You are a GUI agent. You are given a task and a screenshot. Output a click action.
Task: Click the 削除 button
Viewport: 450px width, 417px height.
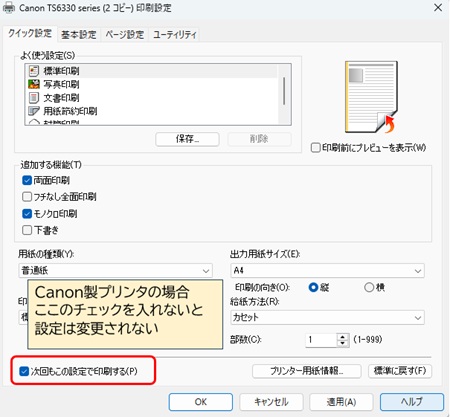click(259, 139)
